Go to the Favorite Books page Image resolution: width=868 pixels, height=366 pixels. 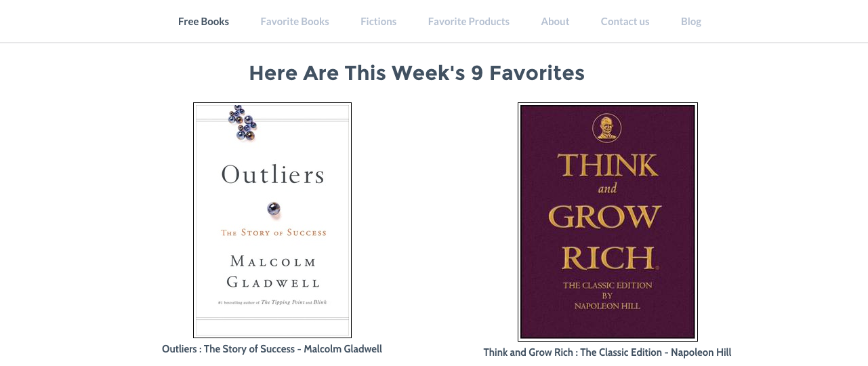(295, 22)
